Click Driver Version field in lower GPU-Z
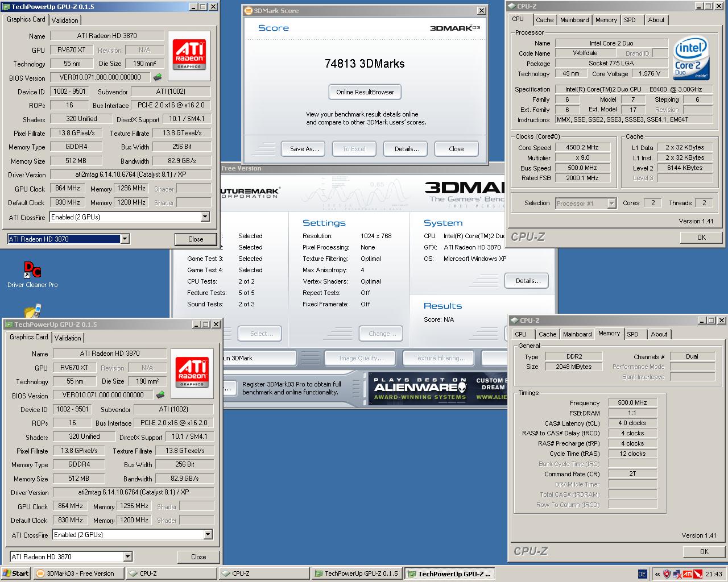Screen dimensions: 728x582 (134, 493)
